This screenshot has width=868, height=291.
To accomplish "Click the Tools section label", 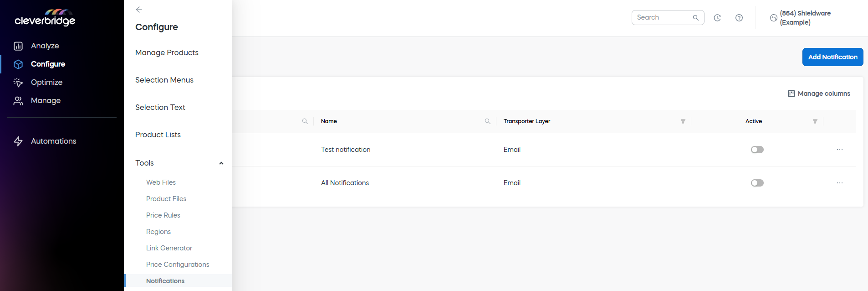I will click(144, 163).
